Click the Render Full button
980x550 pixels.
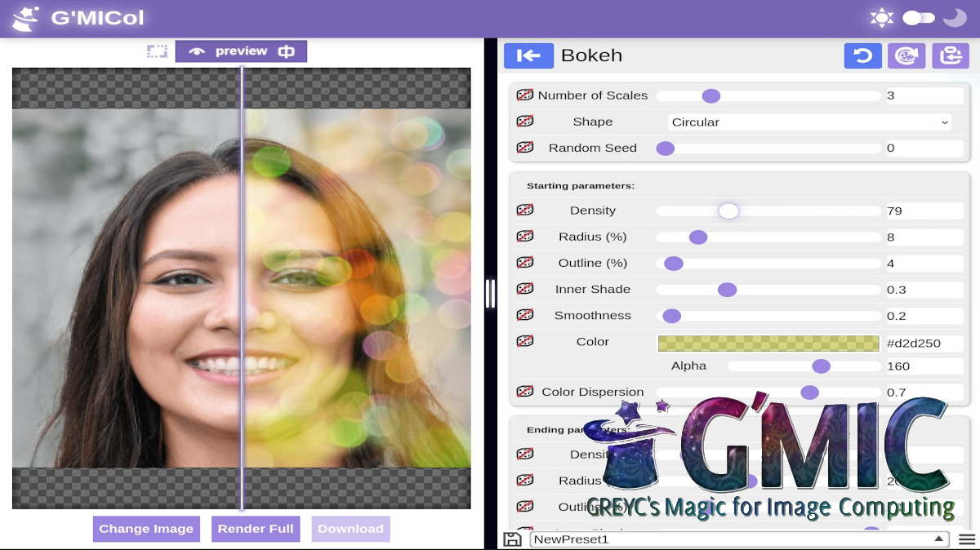(256, 529)
